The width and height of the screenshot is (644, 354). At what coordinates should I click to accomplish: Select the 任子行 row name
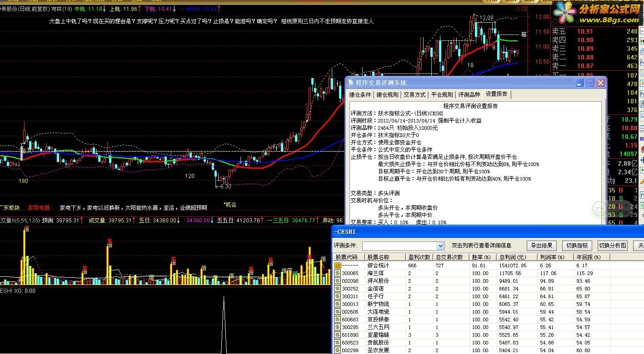click(x=375, y=296)
